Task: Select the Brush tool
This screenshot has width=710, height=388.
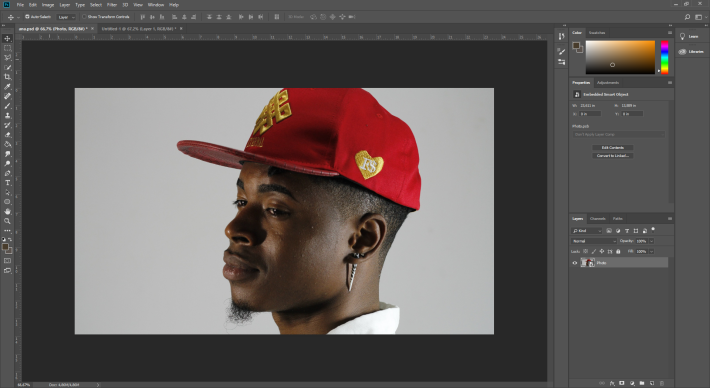Action: pos(7,106)
